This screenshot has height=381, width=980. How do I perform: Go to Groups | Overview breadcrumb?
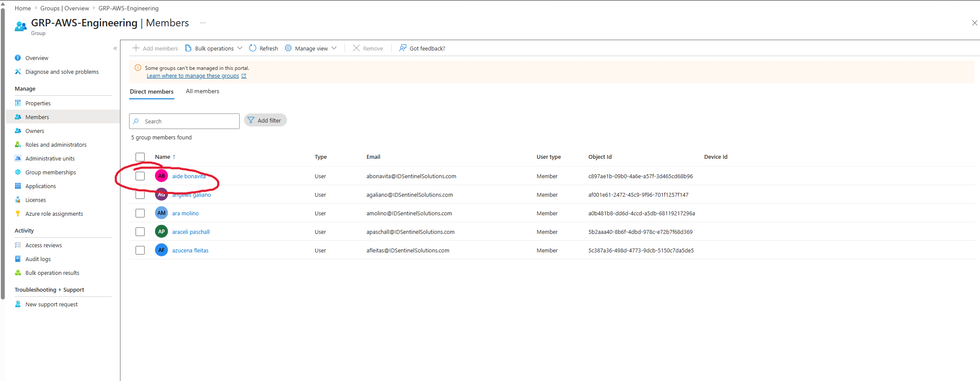click(65, 8)
